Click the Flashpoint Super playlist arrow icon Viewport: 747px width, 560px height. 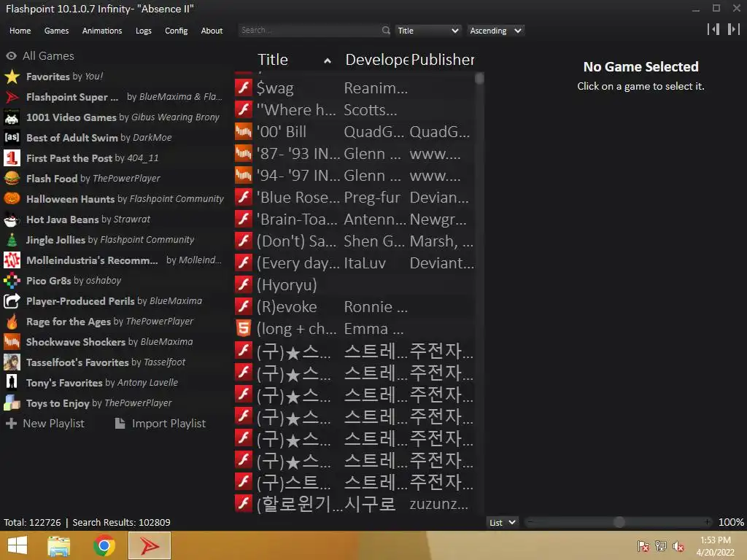(12, 97)
